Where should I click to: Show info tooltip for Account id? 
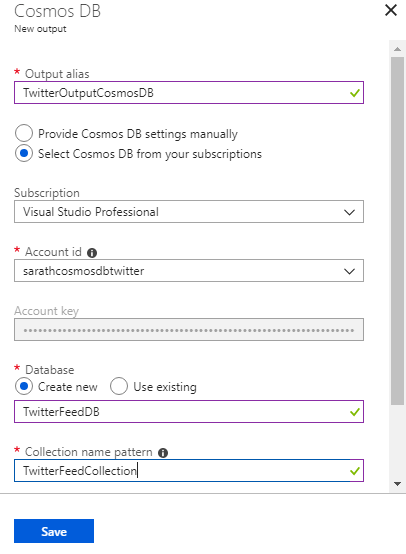92,253
